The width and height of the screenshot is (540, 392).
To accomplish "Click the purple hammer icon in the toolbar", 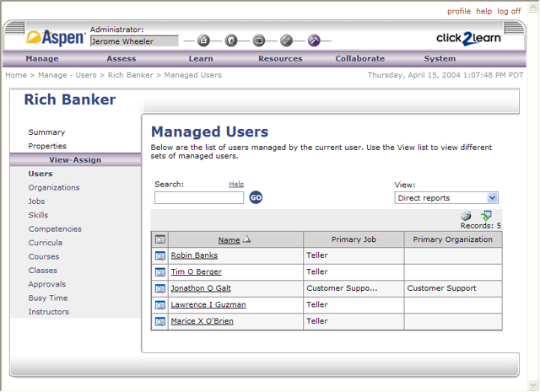I will coord(314,40).
